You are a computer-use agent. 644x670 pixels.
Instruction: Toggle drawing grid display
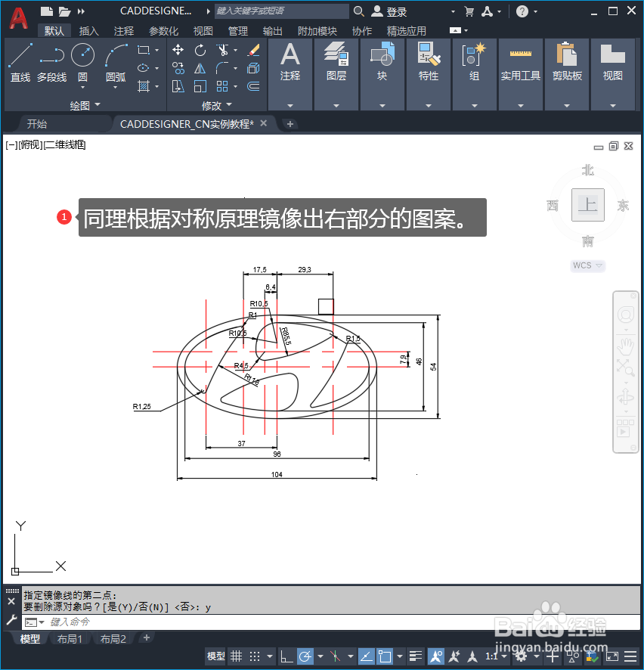pos(236,656)
